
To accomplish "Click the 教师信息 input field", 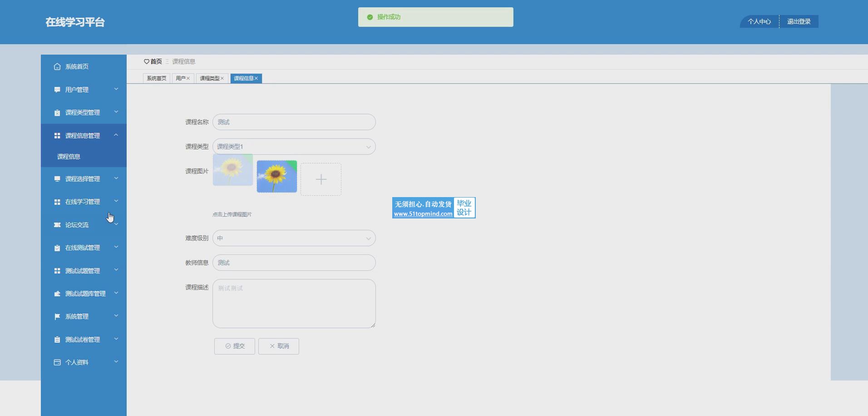I will (x=294, y=263).
